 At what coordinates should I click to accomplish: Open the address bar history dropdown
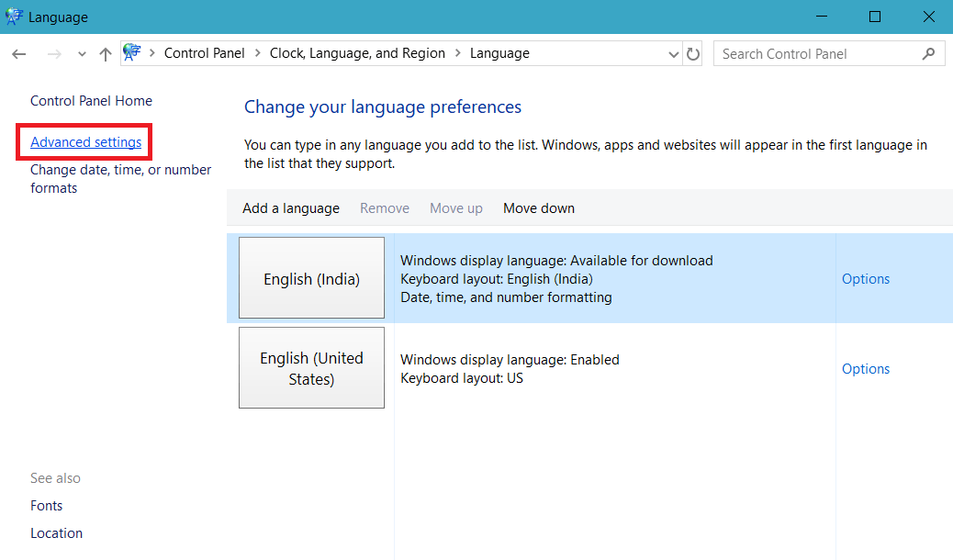click(674, 53)
